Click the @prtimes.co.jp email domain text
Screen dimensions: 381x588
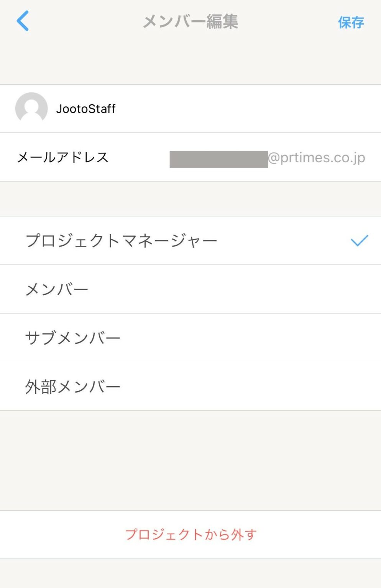click(x=317, y=157)
